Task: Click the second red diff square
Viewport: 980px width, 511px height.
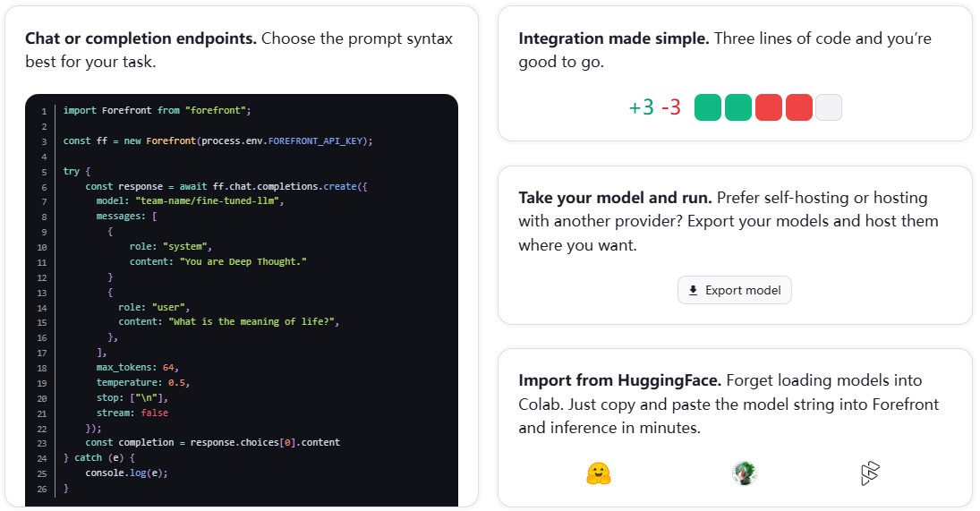Action: (x=799, y=107)
